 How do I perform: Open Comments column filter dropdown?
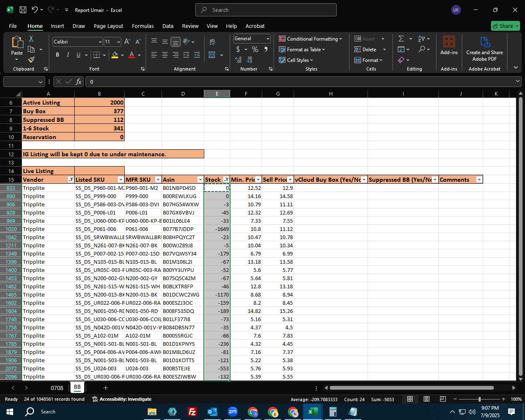point(479,180)
